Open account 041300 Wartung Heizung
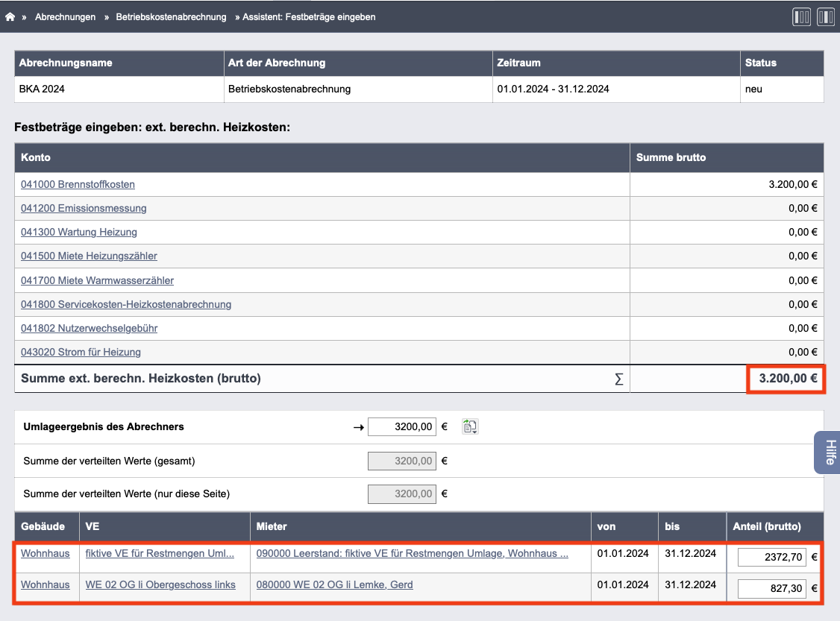This screenshot has width=840, height=621. pos(79,232)
